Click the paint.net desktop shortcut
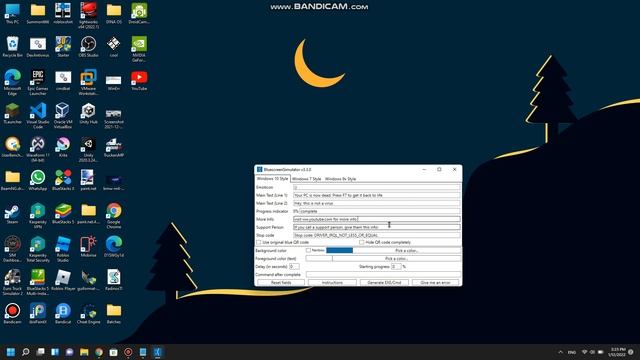 click(89, 181)
